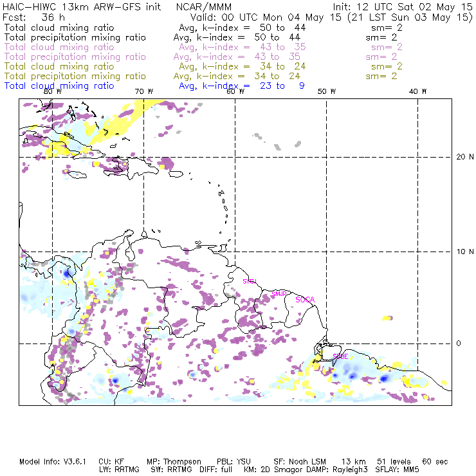Click the "20 N" latitude label
The width and height of the screenshot is (476, 476).
(x=465, y=157)
